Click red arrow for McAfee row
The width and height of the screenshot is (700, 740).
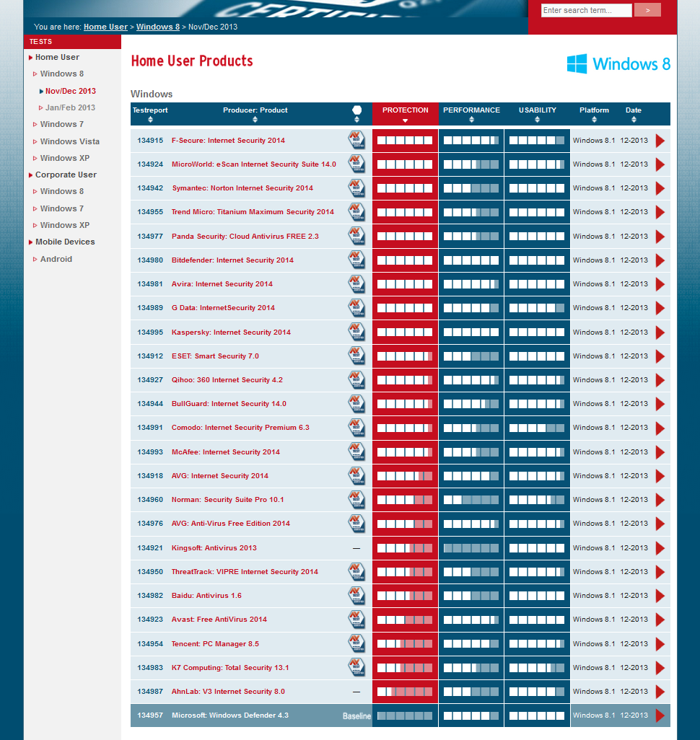pyautogui.click(x=660, y=452)
